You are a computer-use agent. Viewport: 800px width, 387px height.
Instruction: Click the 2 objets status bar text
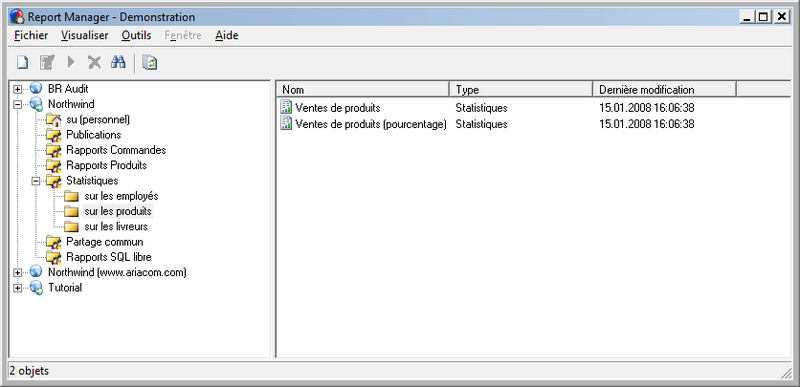(29, 371)
